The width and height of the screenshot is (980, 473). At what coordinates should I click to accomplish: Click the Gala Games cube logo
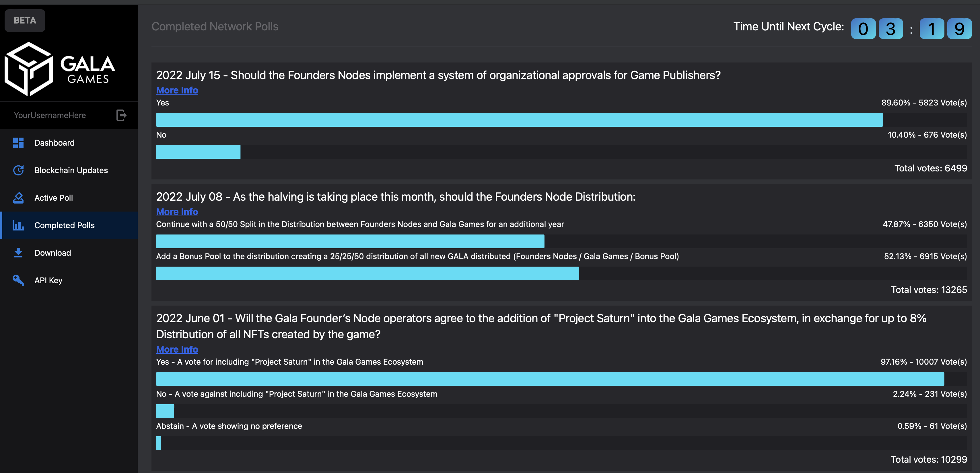click(x=28, y=69)
